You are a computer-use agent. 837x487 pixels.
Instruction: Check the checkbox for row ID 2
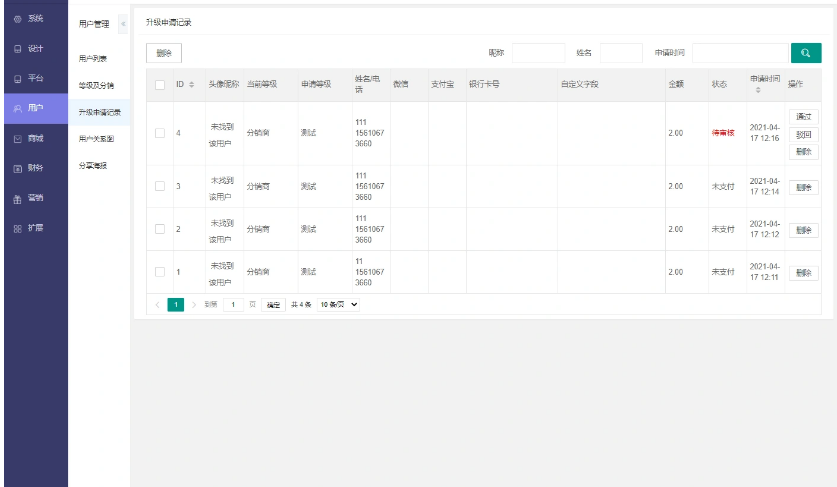(x=160, y=229)
